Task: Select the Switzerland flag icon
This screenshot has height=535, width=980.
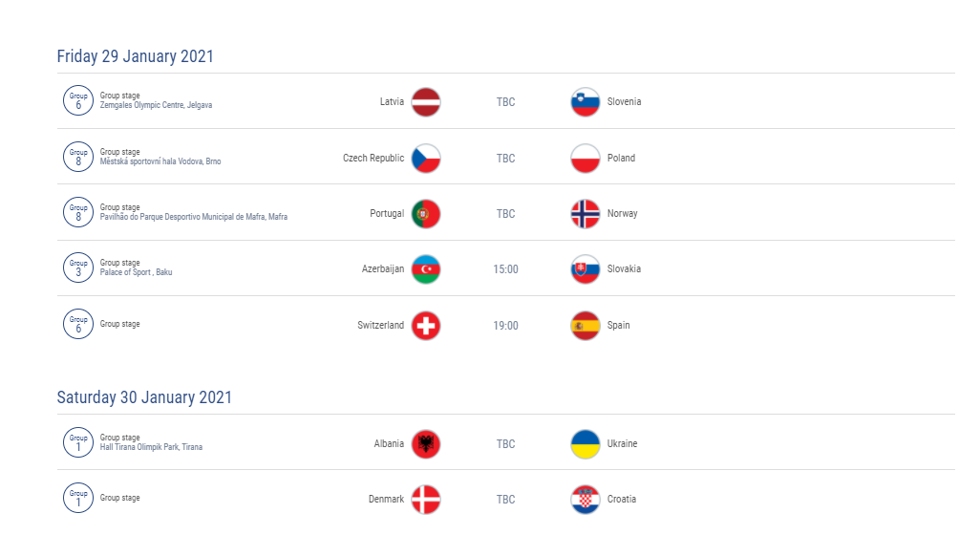Action: (x=426, y=326)
